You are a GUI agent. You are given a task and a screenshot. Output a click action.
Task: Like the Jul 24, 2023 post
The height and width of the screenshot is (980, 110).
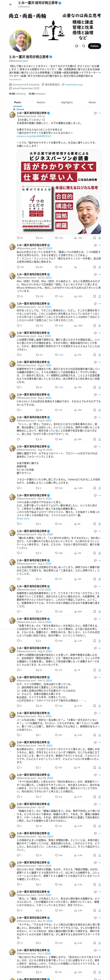pyautogui.click(x=57, y=296)
